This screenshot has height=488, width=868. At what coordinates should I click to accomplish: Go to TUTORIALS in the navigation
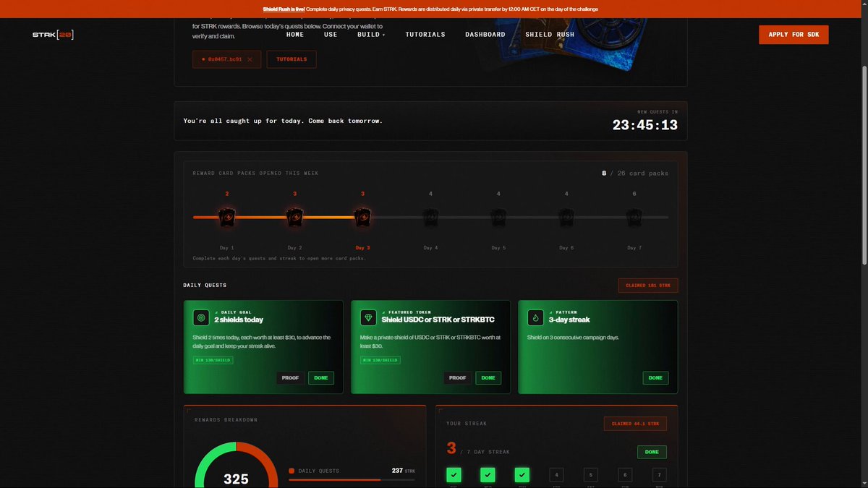[425, 35]
